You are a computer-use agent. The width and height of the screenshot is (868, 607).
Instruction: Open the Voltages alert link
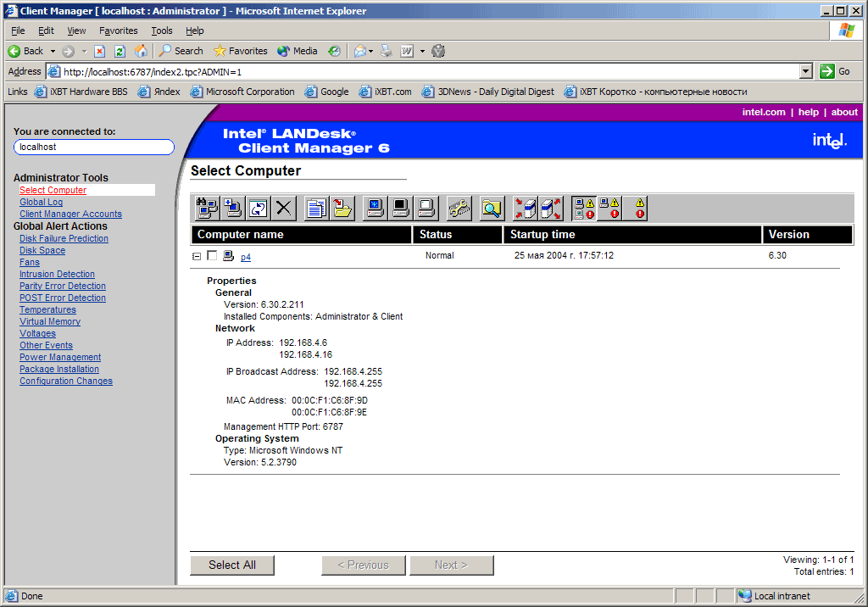[x=37, y=333]
